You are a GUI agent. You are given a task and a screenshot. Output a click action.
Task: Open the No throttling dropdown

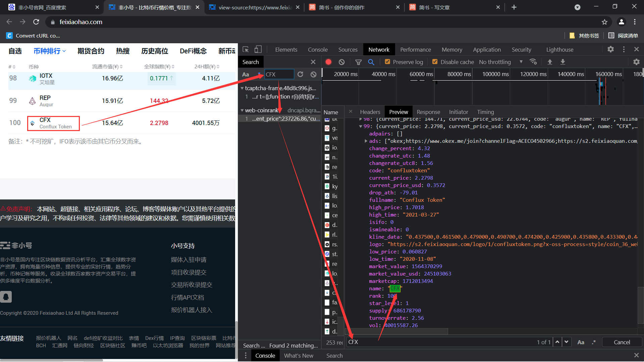(x=501, y=62)
